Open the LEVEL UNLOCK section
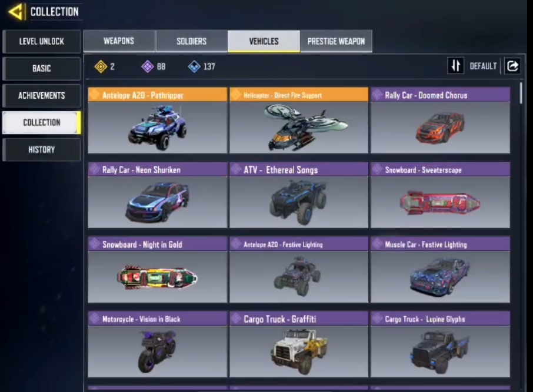Viewport: 533px width, 392px height. point(41,42)
